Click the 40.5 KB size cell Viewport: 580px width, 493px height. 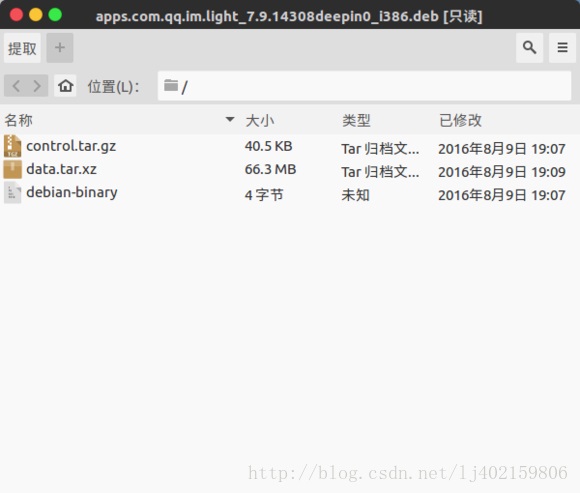tap(269, 146)
